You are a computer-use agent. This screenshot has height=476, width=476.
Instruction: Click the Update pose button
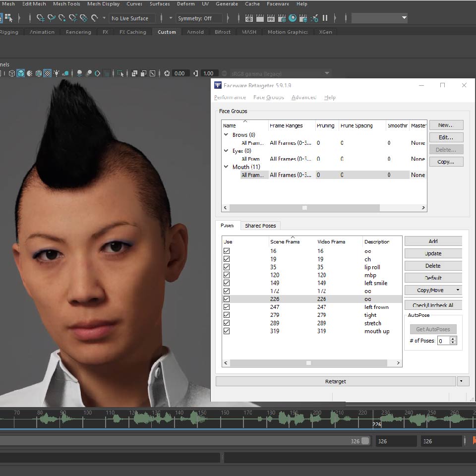(433, 253)
